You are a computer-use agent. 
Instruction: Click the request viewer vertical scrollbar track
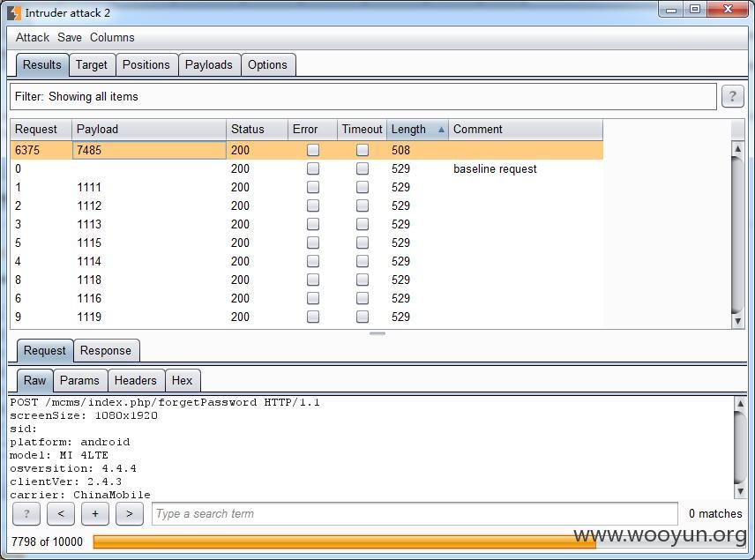pos(740,448)
